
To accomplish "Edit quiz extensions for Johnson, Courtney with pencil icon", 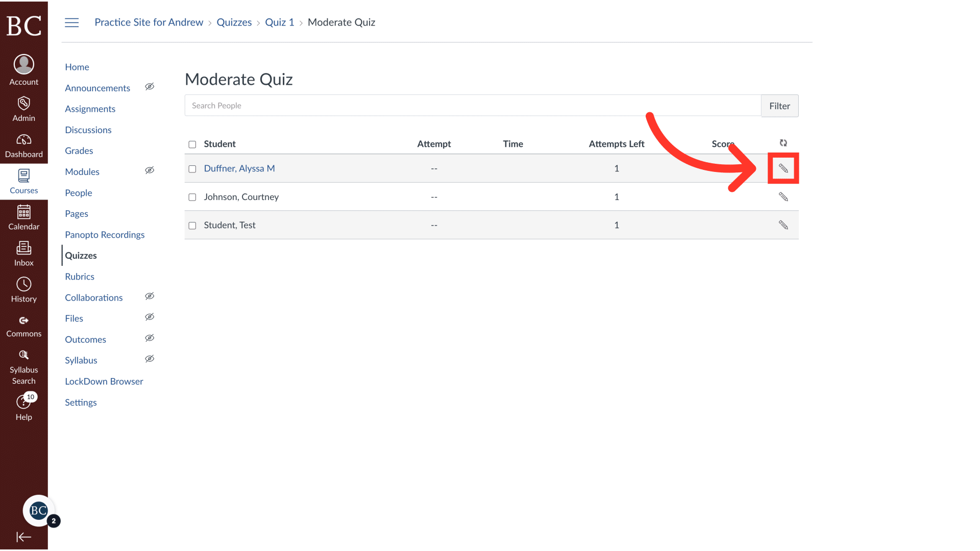I will (783, 196).
